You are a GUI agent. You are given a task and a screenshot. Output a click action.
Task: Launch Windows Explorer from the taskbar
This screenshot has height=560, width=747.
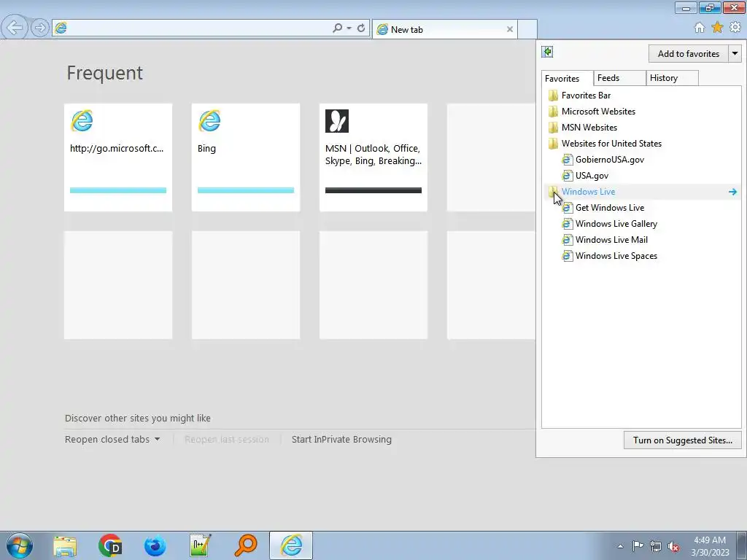point(65,545)
